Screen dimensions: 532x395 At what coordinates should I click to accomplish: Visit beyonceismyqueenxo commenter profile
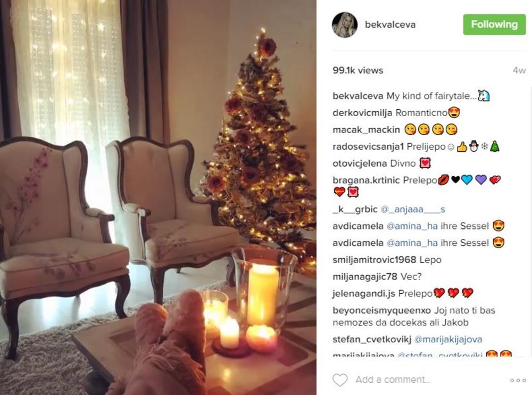[381, 310]
